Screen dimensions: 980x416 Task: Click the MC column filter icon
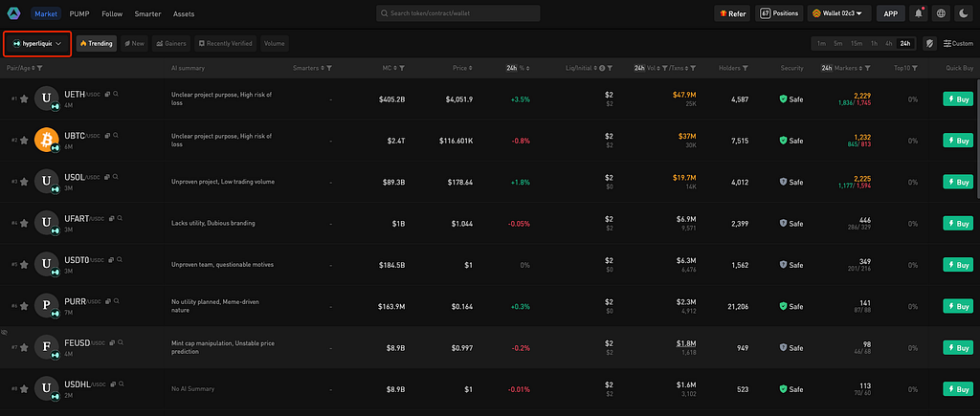coord(401,68)
